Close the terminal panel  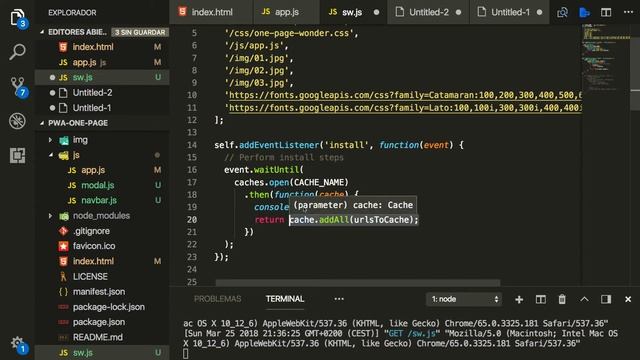tap(628, 300)
